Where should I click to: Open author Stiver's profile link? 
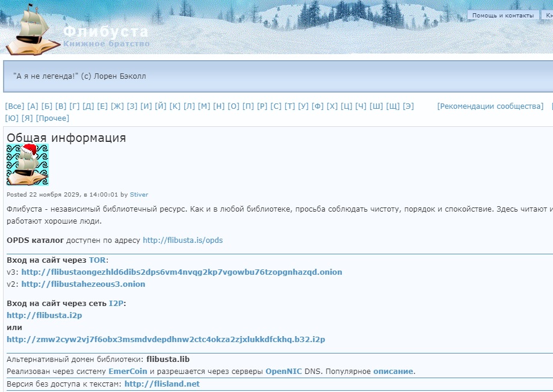(139, 195)
